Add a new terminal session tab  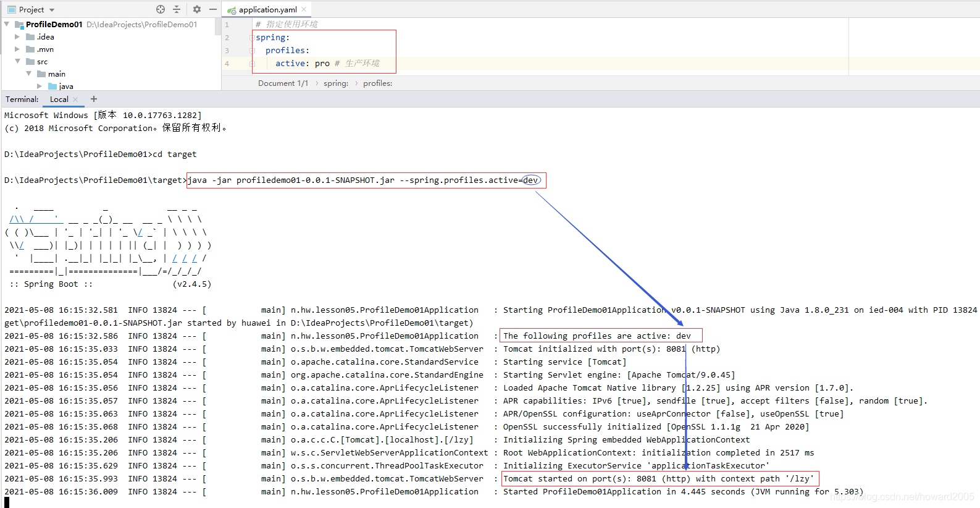coord(94,99)
